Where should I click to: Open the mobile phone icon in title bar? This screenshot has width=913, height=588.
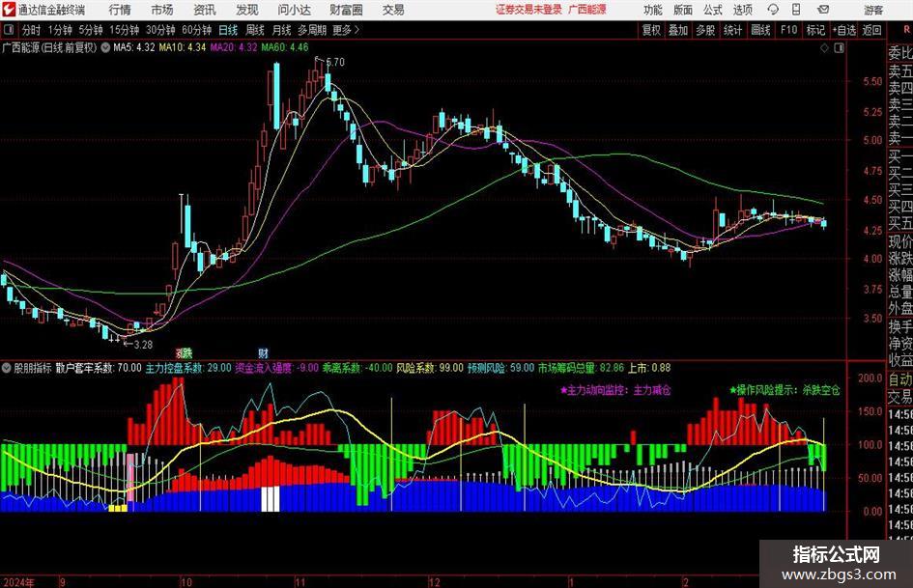point(796,10)
